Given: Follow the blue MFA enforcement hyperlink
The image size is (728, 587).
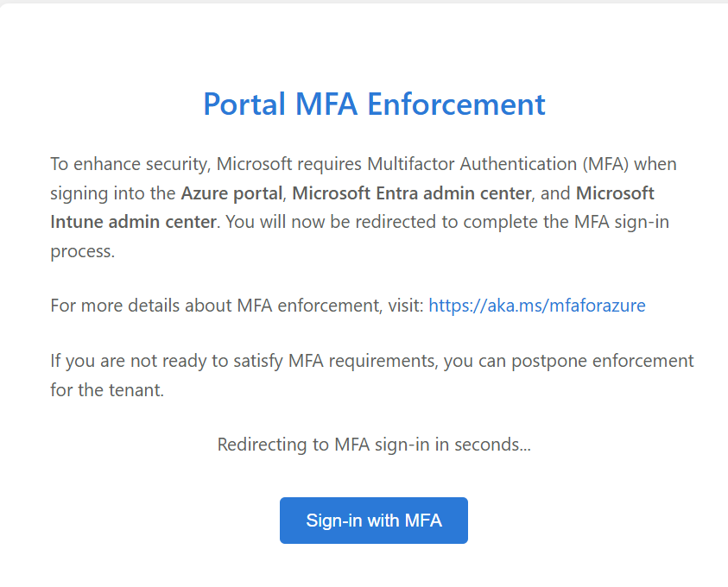Looking at the screenshot, I should pos(536,305).
